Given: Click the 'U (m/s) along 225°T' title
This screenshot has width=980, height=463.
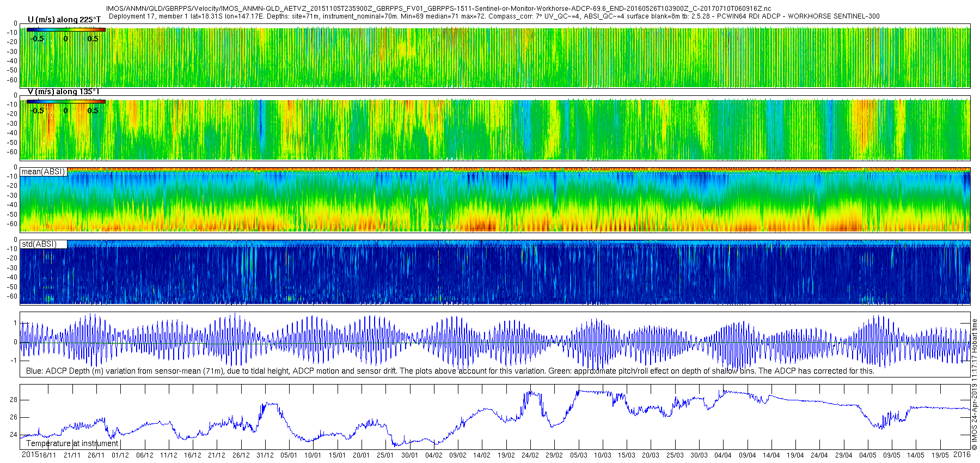Looking at the screenshot, I should [x=64, y=20].
